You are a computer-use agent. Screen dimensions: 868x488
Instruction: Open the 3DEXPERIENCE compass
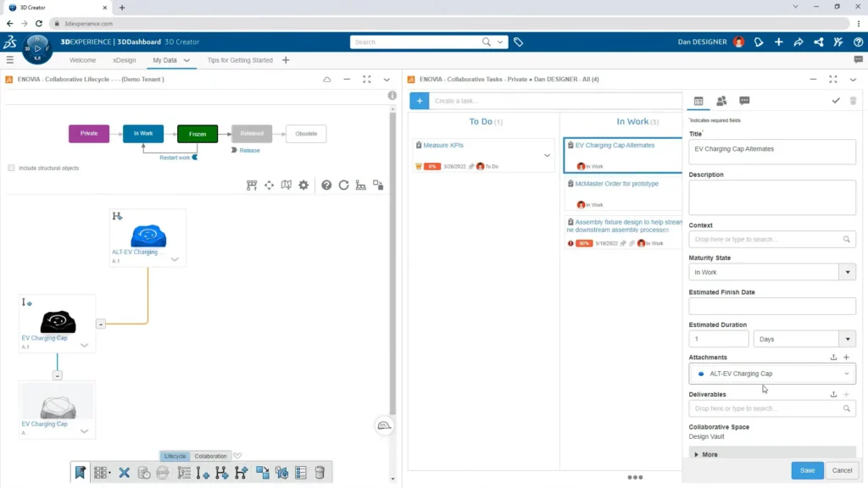coord(37,48)
